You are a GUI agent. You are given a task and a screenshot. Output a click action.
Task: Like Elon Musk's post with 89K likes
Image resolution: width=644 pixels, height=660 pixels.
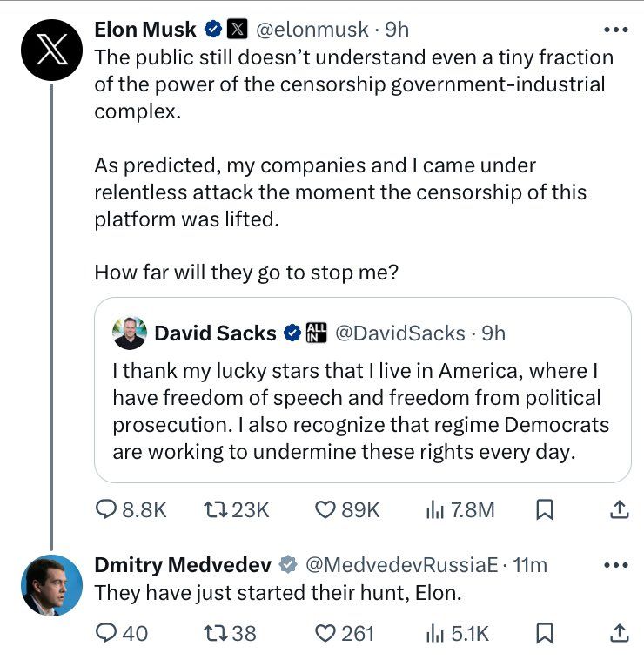point(325,509)
